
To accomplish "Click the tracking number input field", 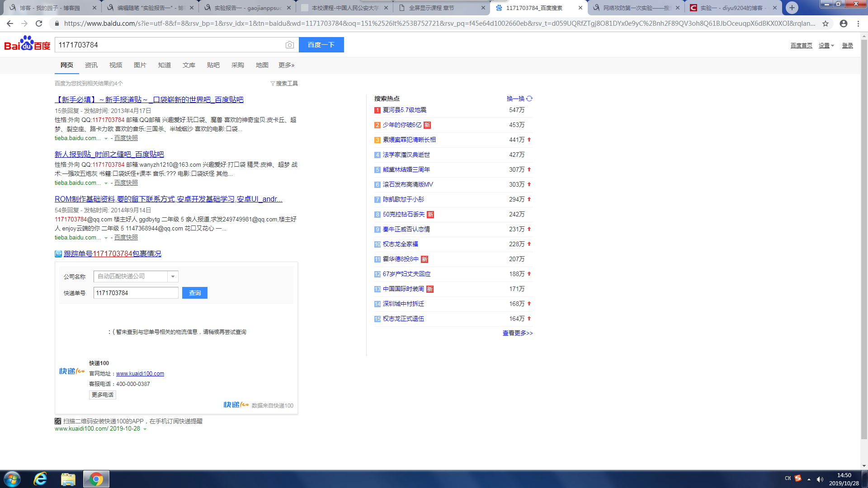I will 136,293.
